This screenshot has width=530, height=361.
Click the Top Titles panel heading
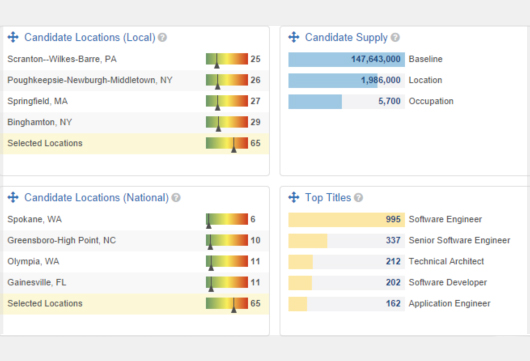pos(328,198)
